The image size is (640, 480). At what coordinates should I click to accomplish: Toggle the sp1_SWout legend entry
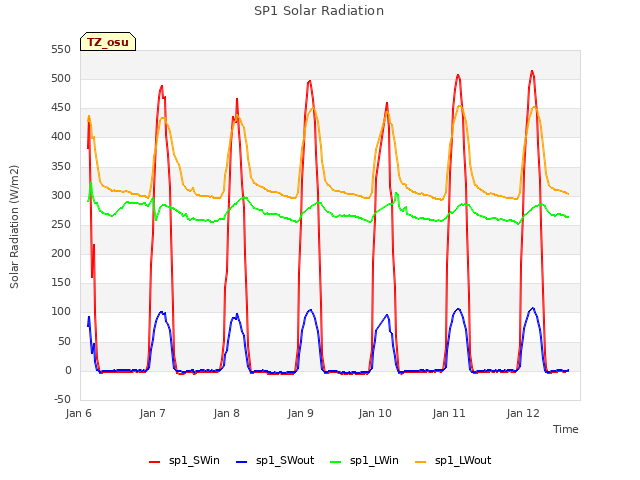(x=275, y=461)
